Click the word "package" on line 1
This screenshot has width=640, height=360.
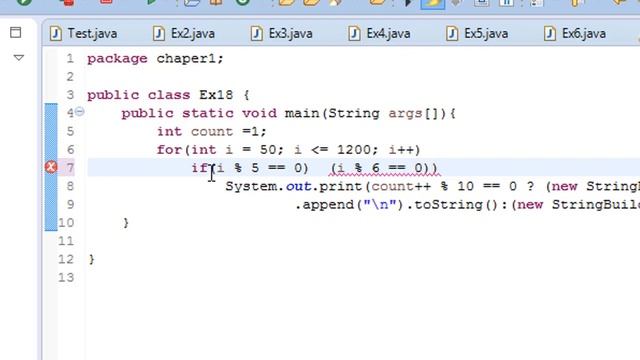point(117,59)
